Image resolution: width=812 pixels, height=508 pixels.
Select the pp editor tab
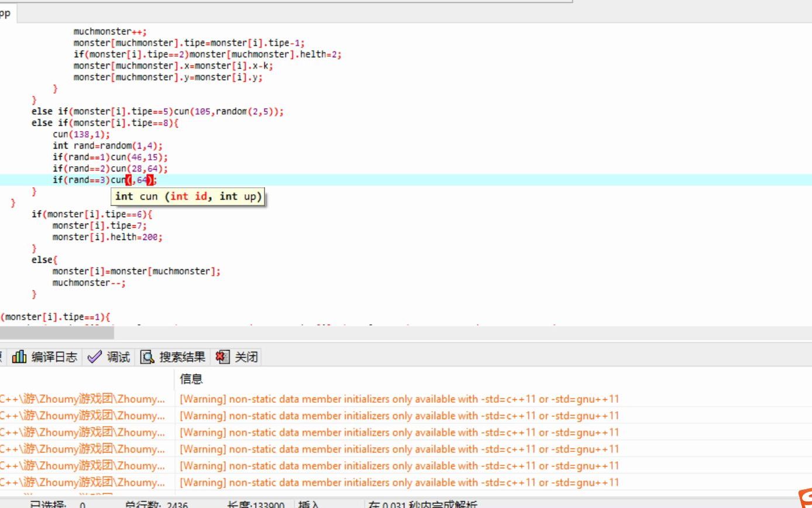[x=6, y=13]
